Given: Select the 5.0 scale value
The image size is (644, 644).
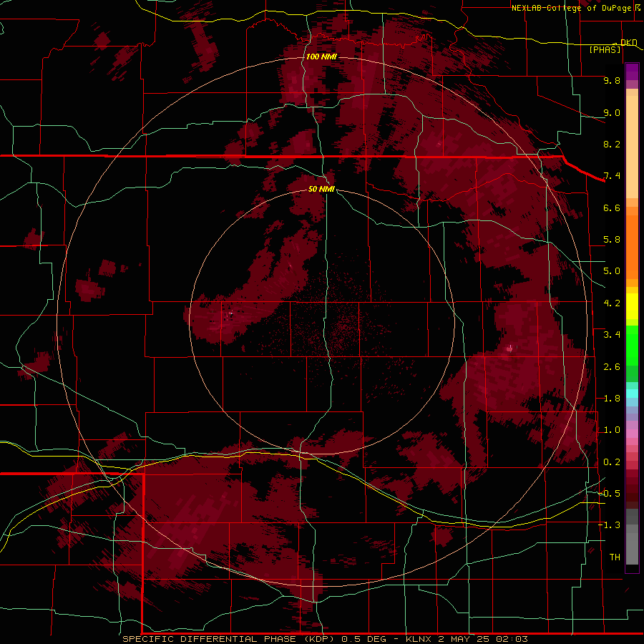Looking at the screenshot, I should 612,271.
